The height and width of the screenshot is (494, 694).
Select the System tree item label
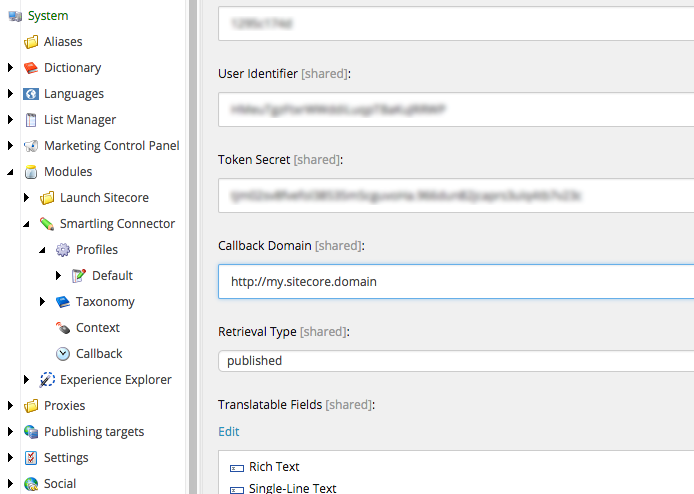[48, 16]
